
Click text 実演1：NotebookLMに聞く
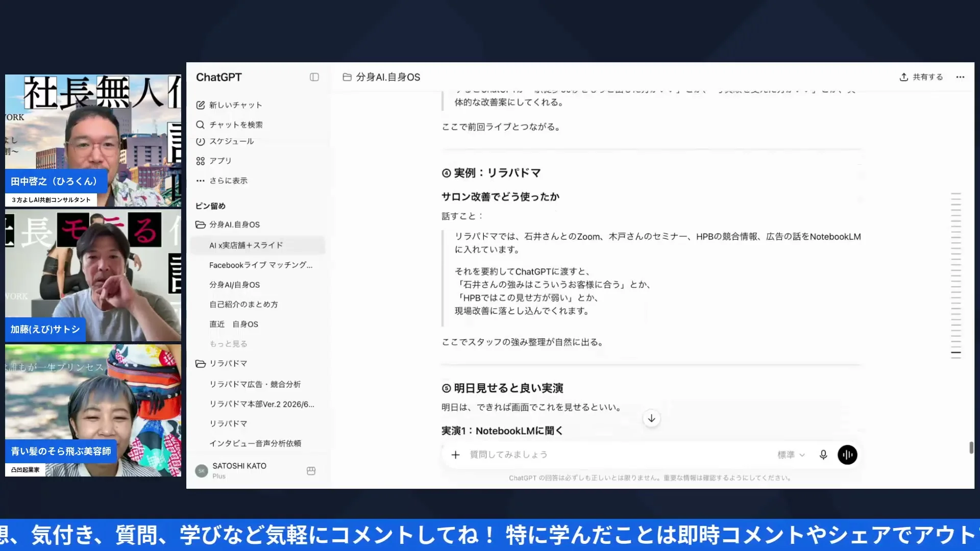click(x=502, y=431)
